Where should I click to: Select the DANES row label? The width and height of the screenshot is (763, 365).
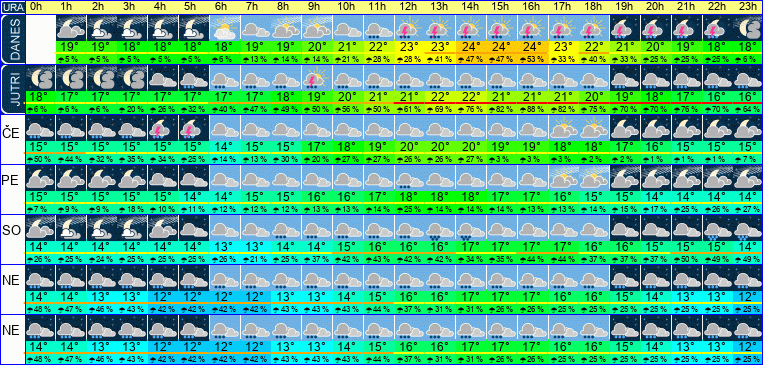point(12,39)
